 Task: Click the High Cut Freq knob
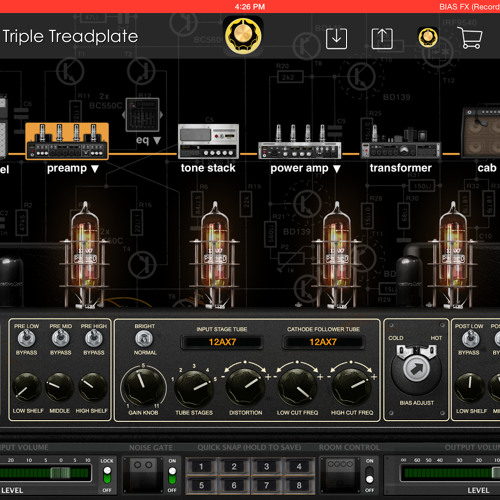(352, 388)
